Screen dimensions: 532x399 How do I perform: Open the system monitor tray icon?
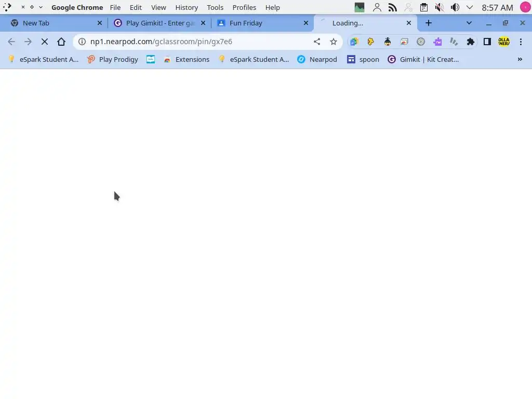pyautogui.click(x=360, y=7)
